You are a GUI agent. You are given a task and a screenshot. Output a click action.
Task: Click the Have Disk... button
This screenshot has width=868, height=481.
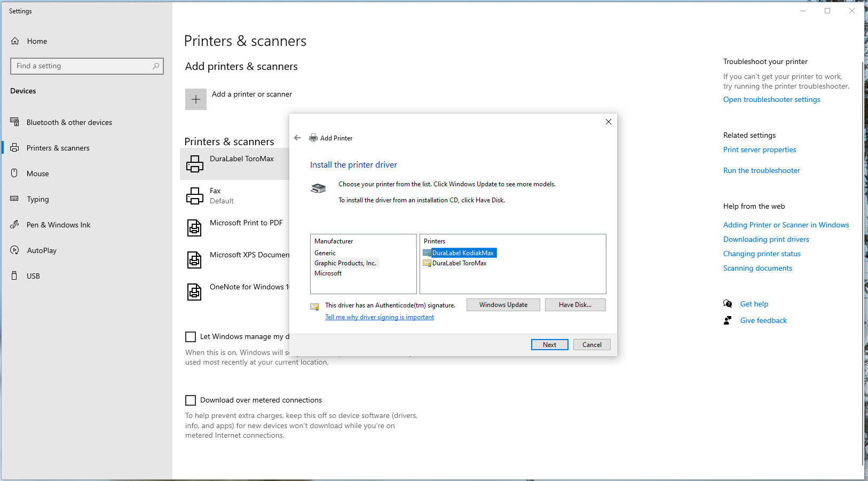tap(575, 305)
